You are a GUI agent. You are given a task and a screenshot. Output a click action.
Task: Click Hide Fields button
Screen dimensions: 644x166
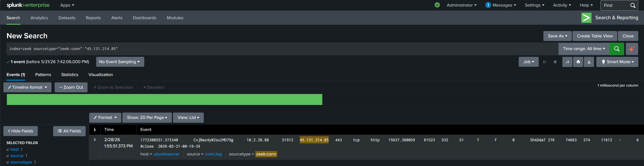tap(20, 131)
